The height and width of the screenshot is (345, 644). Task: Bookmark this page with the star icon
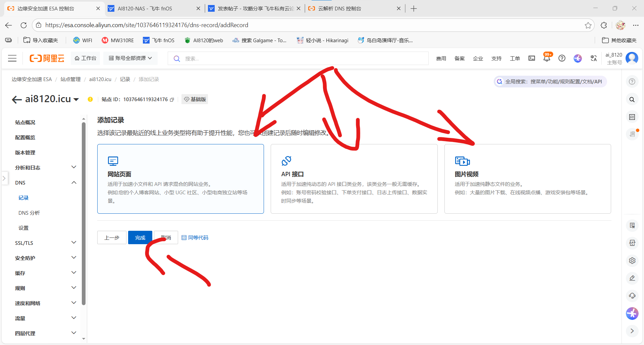[588, 25]
